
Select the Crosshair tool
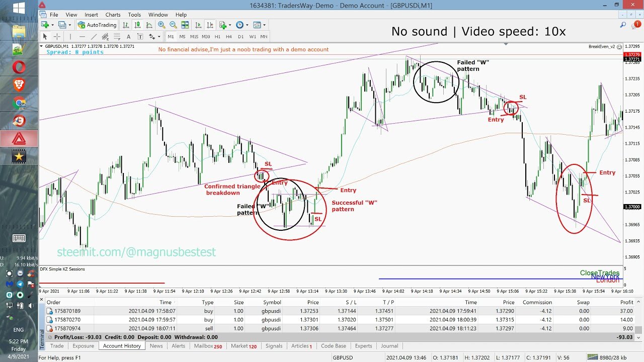(x=57, y=37)
